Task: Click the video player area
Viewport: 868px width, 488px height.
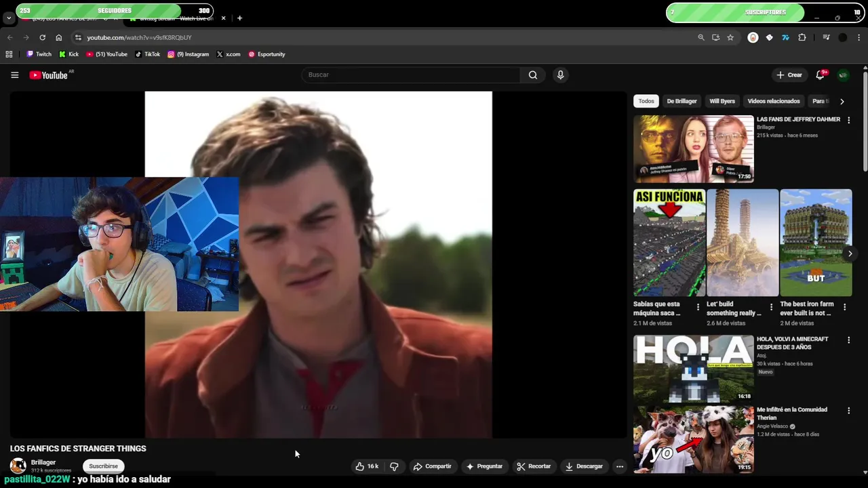Action: (318, 265)
